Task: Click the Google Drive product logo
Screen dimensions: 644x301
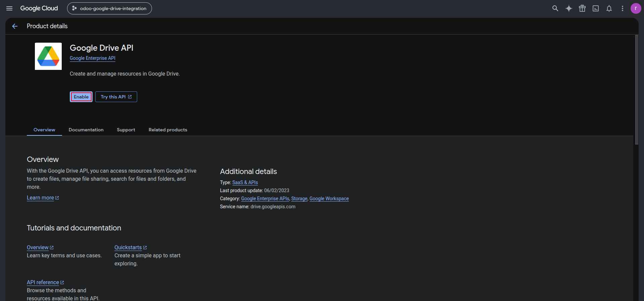Action: [x=48, y=56]
